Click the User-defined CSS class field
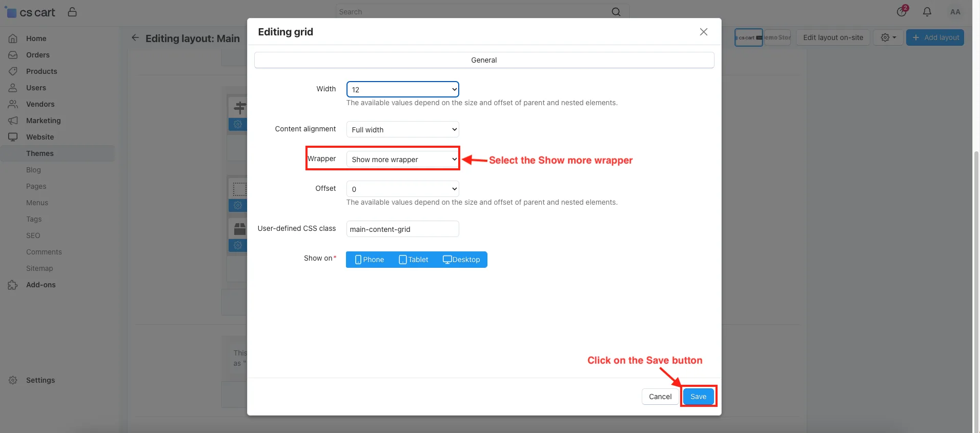This screenshot has width=980, height=433. point(403,229)
